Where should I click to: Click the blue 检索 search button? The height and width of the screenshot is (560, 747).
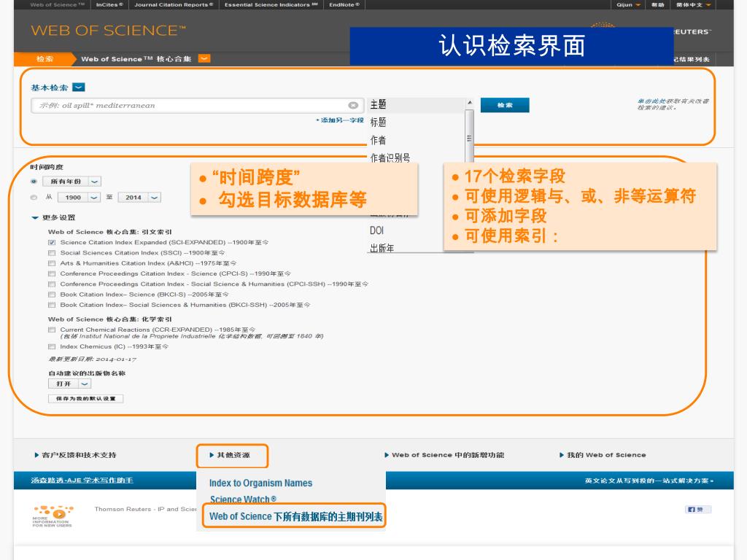click(x=505, y=105)
